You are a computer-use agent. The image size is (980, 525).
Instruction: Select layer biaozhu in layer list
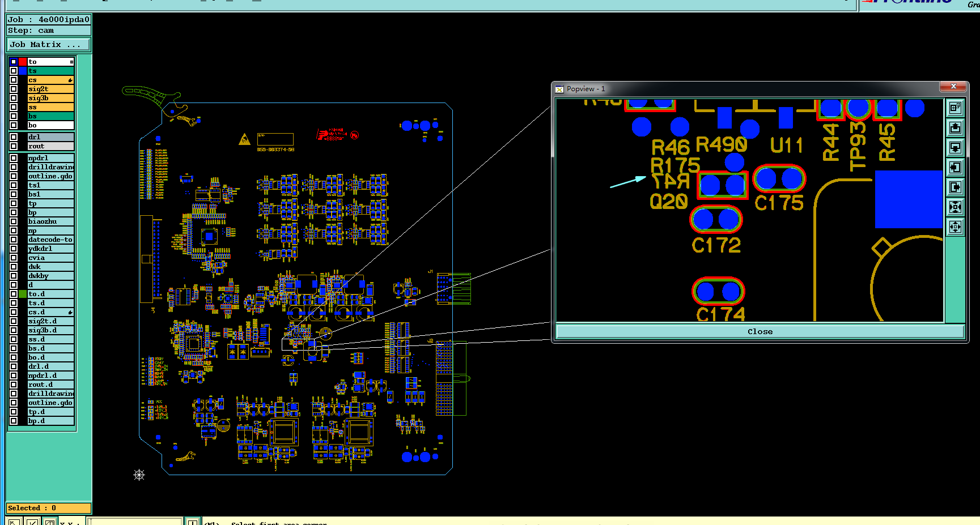click(x=51, y=221)
